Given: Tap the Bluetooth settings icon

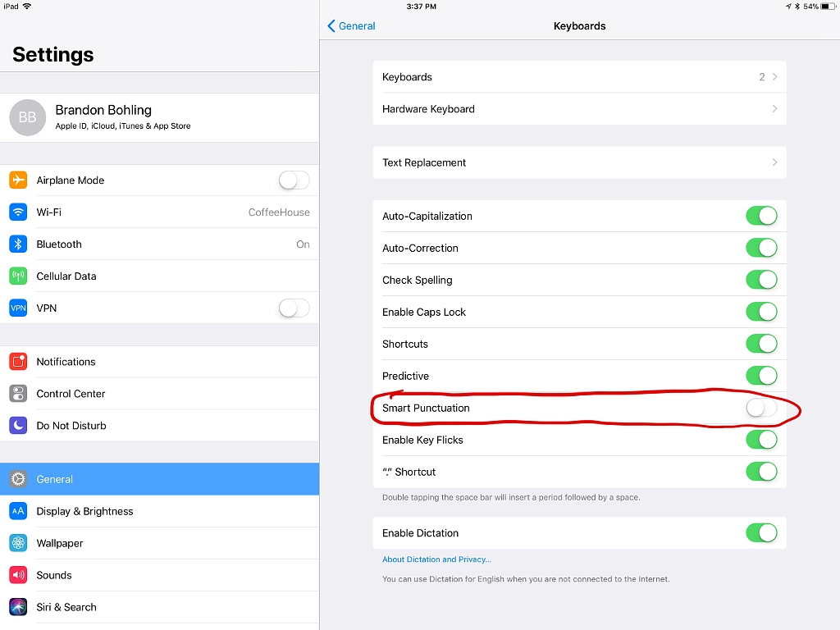Looking at the screenshot, I should (x=18, y=244).
